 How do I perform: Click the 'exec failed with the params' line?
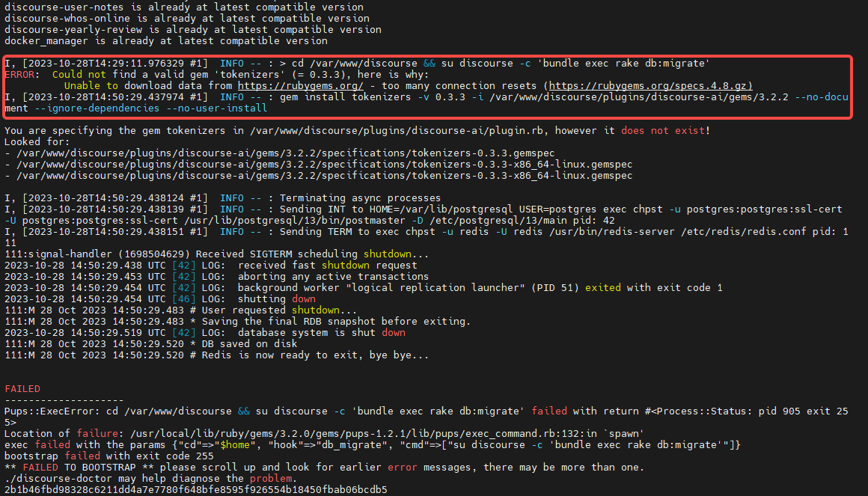coord(372,444)
